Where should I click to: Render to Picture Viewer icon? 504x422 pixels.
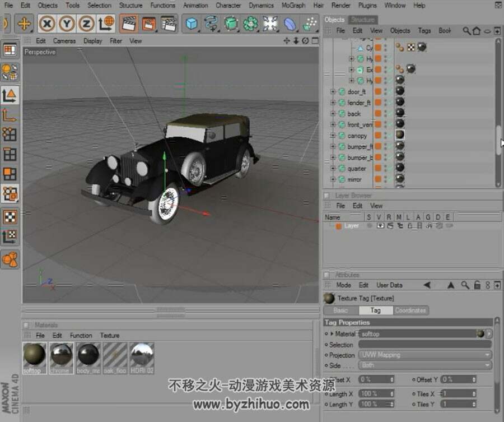(x=148, y=24)
